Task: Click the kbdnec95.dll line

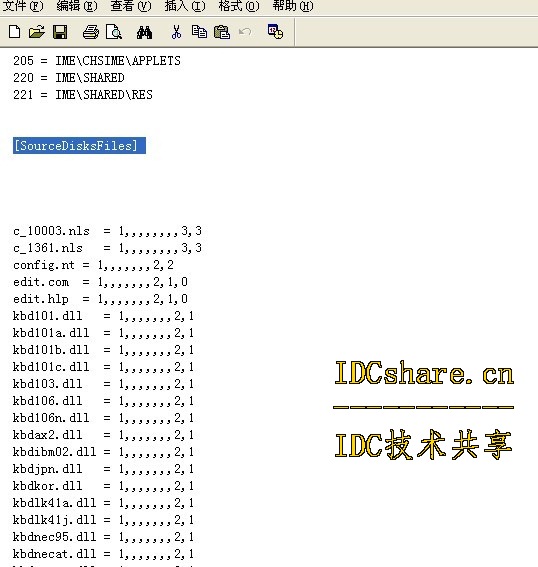Action: [103, 537]
